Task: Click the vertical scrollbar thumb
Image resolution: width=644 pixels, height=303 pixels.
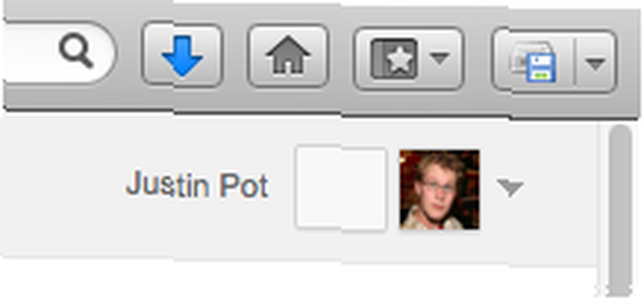Action: 620,209
